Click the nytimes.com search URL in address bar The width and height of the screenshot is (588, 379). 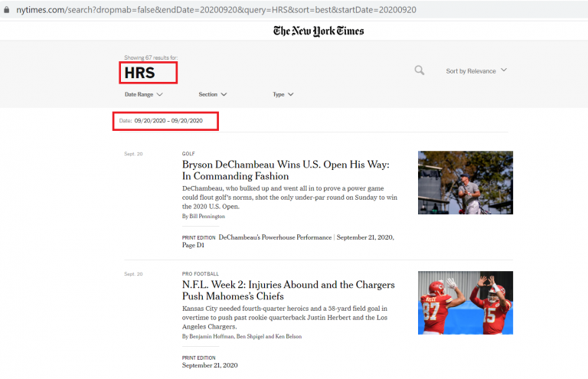click(216, 10)
